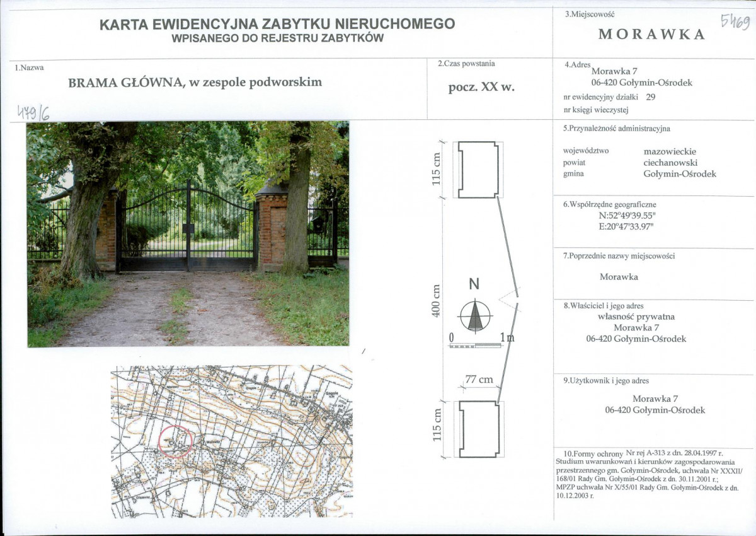
Task: Select the title KARTA EWIDENCYJNA ZABYTKU NIERUCHOMEGO
Action: [x=277, y=24]
